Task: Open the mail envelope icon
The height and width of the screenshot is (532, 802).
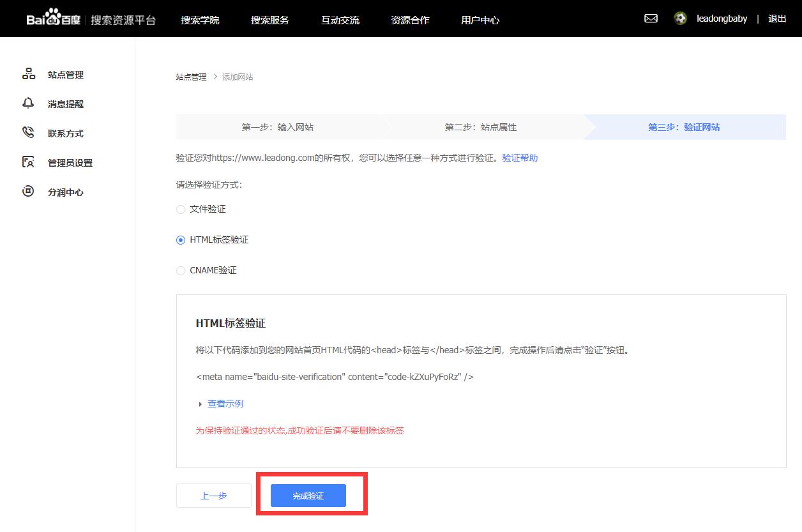Action: click(x=650, y=19)
